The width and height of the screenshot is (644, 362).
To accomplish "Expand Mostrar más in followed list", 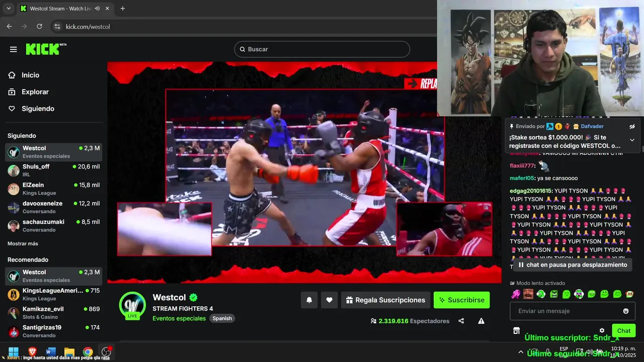I will (x=23, y=244).
